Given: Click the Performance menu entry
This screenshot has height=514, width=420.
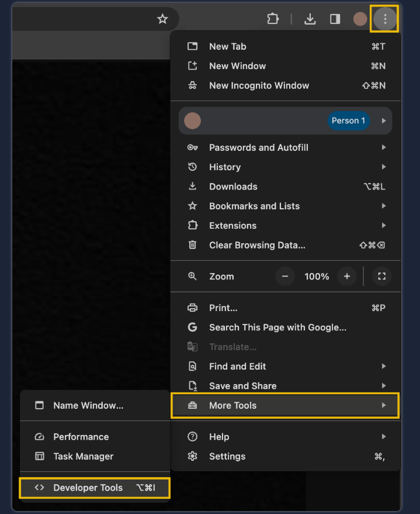Looking at the screenshot, I should (x=81, y=437).
